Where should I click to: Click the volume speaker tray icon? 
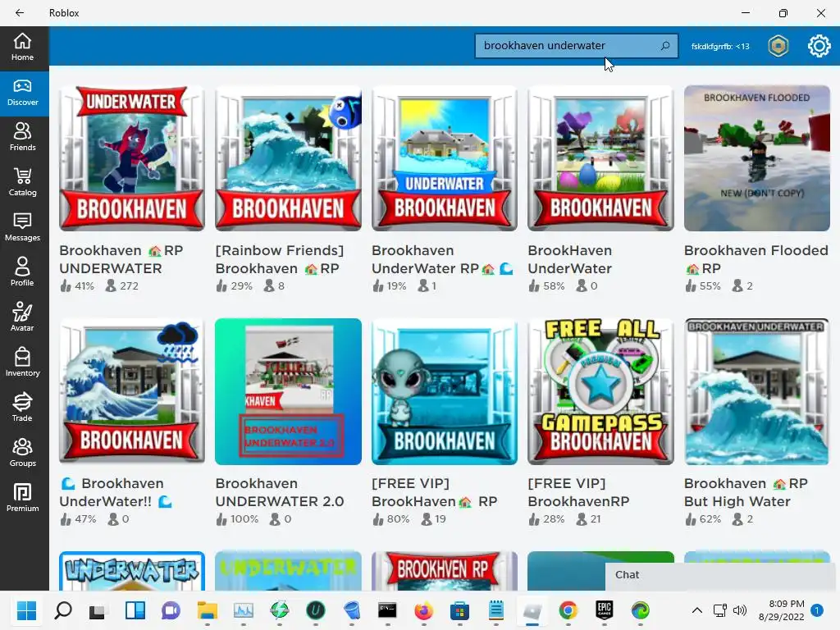tap(740, 610)
